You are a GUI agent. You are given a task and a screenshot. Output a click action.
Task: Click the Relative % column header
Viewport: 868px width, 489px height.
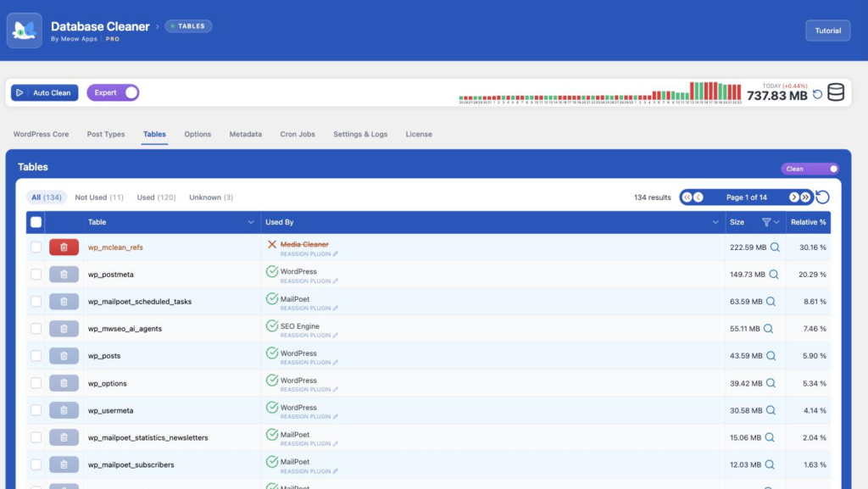click(808, 222)
